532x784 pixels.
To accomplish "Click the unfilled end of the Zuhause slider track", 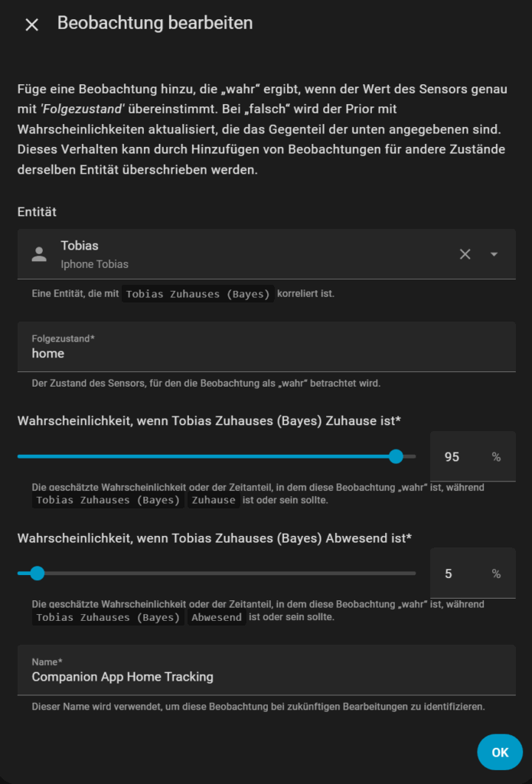I will pos(410,456).
